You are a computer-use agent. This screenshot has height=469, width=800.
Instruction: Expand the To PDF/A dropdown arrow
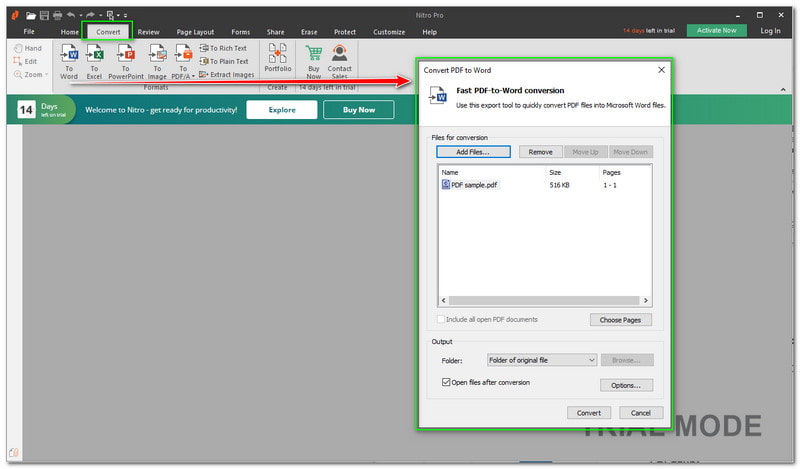tap(193, 77)
